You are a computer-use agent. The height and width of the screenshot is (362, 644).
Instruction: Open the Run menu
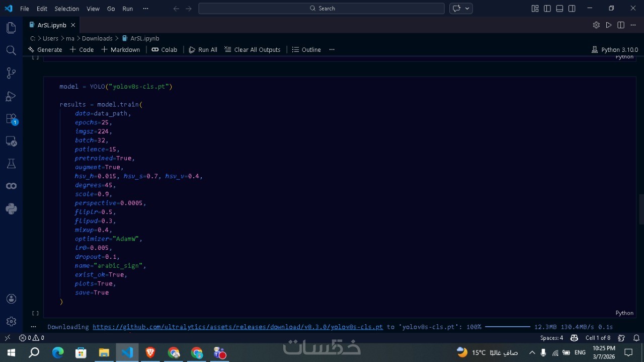tap(128, 9)
